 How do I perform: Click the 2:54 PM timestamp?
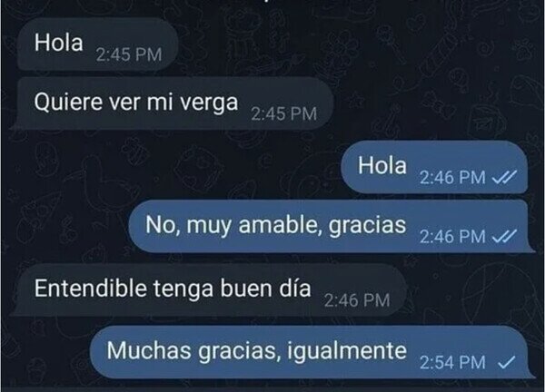pyautogui.click(x=452, y=363)
